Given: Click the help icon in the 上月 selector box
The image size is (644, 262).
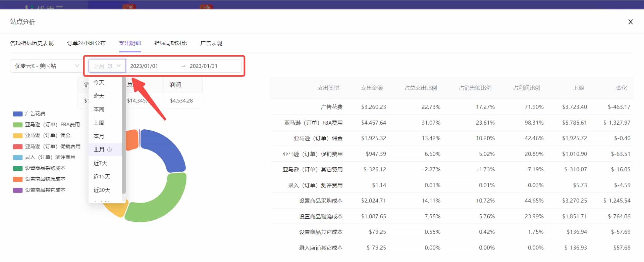Looking at the screenshot, I should point(110,66).
